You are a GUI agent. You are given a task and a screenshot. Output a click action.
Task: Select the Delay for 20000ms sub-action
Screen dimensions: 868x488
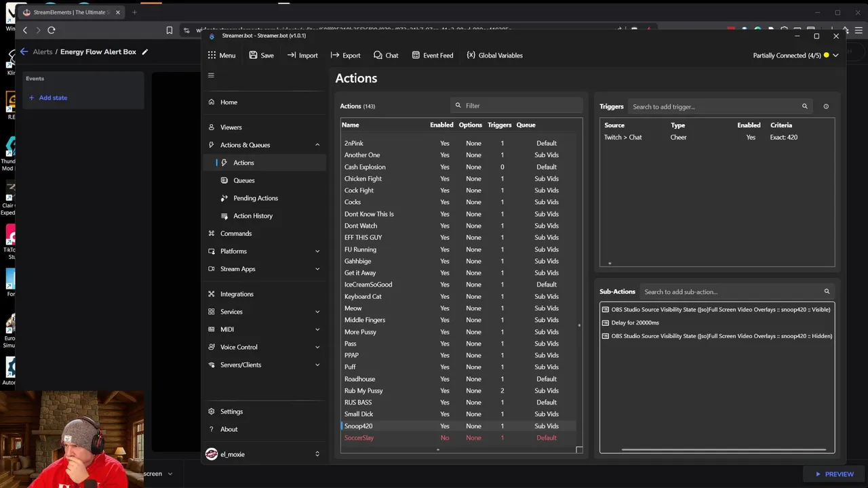click(717, 323)
